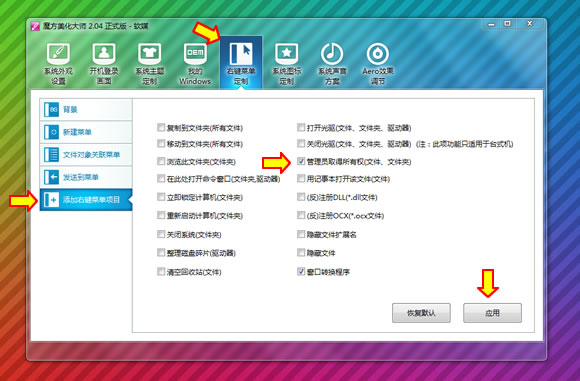The height and width of the screenshot is (381, 580).
Task: Select 右键菜单定制 toolbar icon
Action: click(241, 62)
